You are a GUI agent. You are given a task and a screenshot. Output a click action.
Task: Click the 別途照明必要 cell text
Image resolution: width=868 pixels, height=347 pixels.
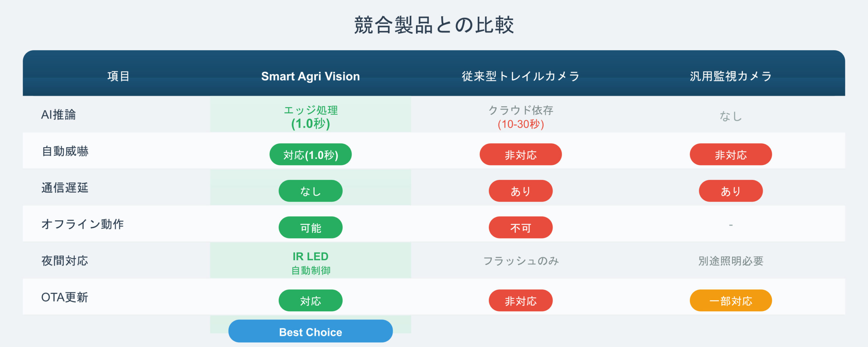730,261
